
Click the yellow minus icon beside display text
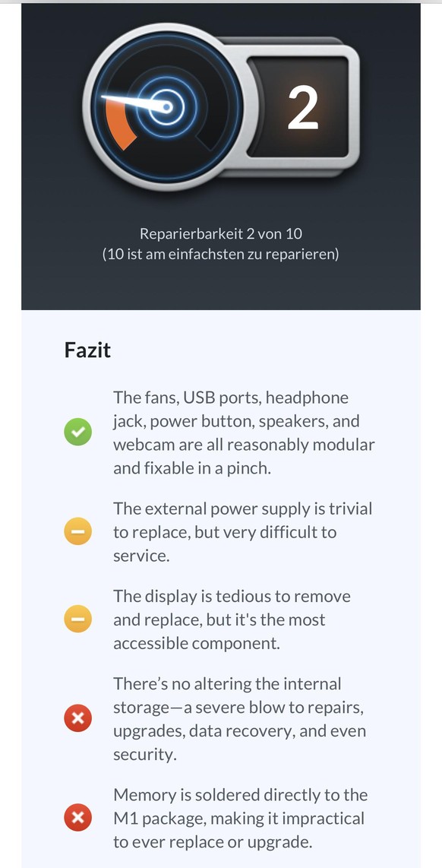click(78, 619)
